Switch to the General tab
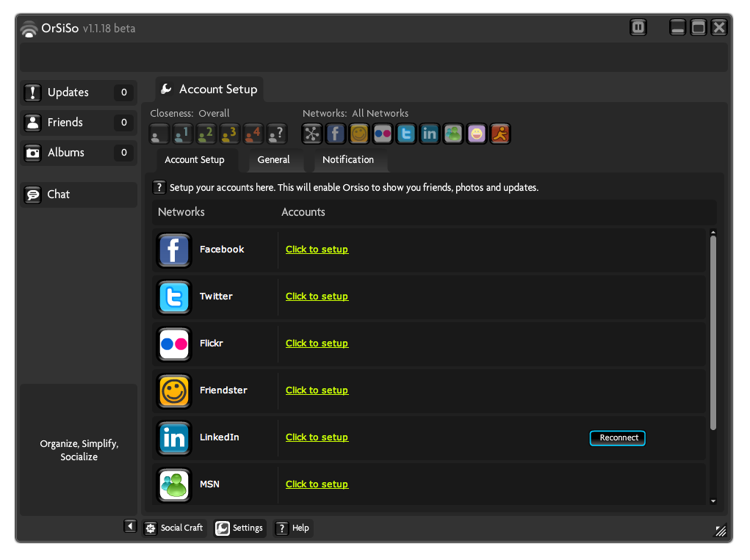The width and height of the screenshot is (750, 560). 273,160
